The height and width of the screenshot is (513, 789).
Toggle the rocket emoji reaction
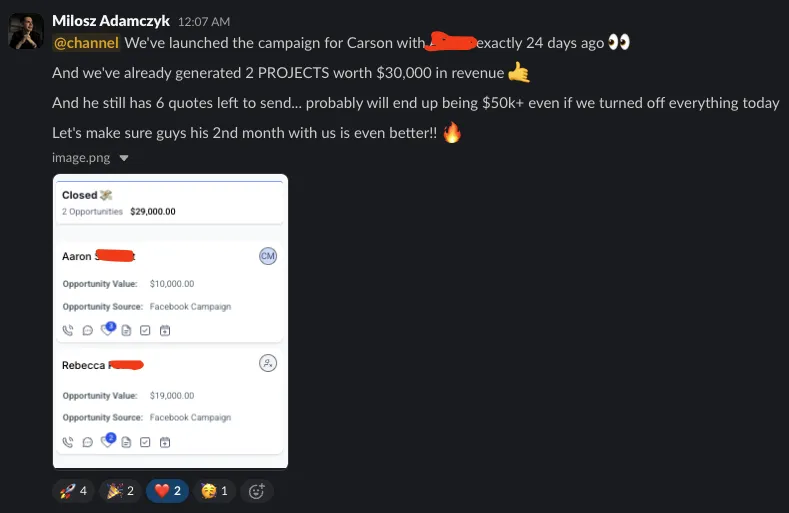tap(73, 491)
